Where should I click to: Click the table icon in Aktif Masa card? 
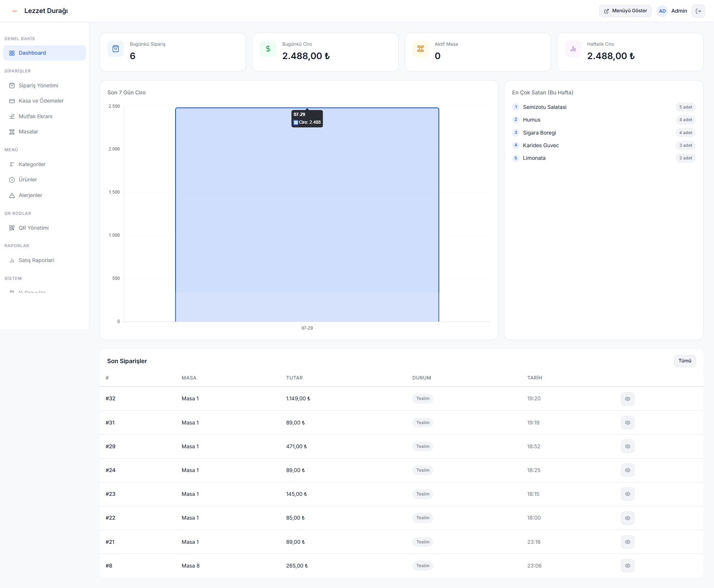click(x=421, y=49)
